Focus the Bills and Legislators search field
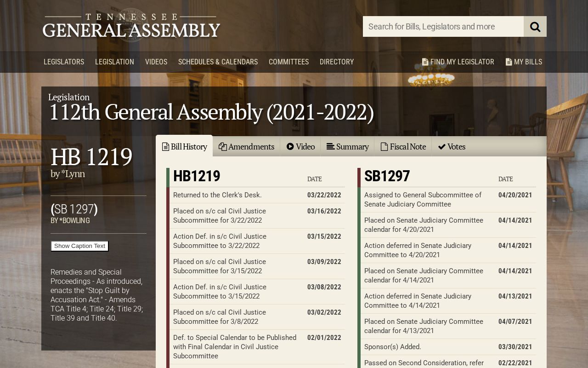 coord(443,27)
